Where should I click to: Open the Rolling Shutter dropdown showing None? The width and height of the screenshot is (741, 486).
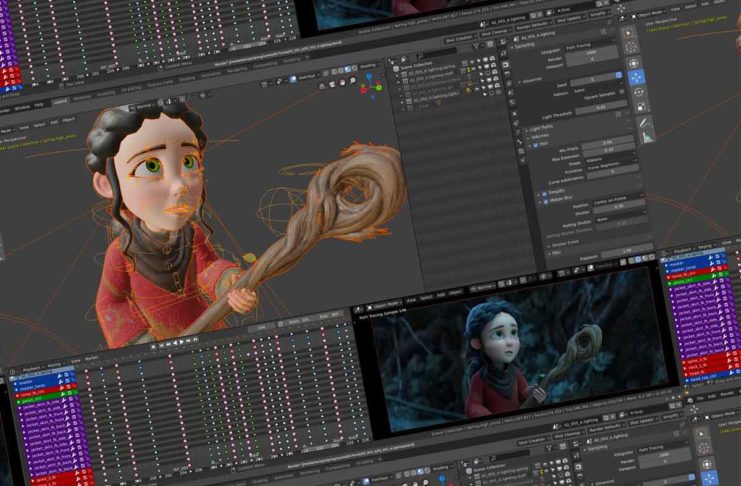click(620, 217)
